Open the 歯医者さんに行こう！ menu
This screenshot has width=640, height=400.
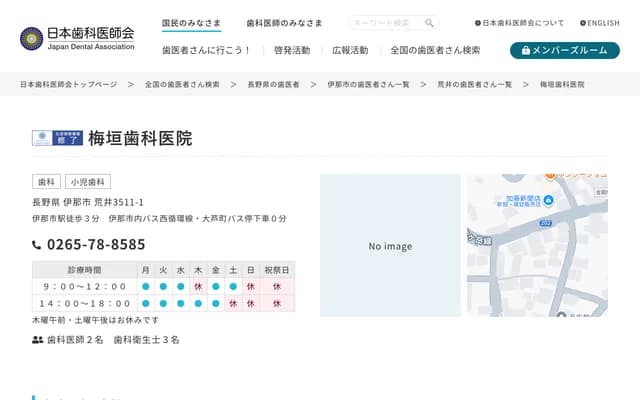tap(207, 50)
